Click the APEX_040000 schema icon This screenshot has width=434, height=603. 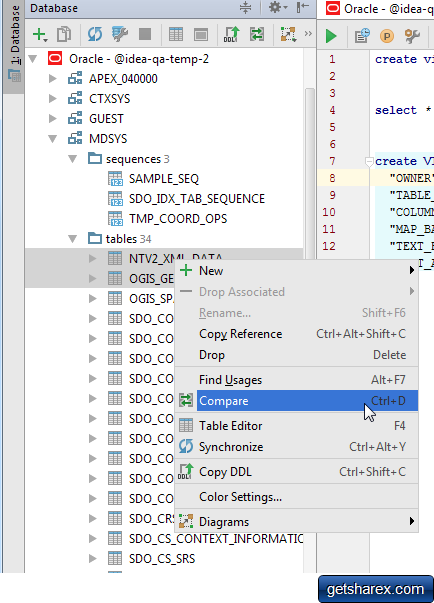coord(75,78)
